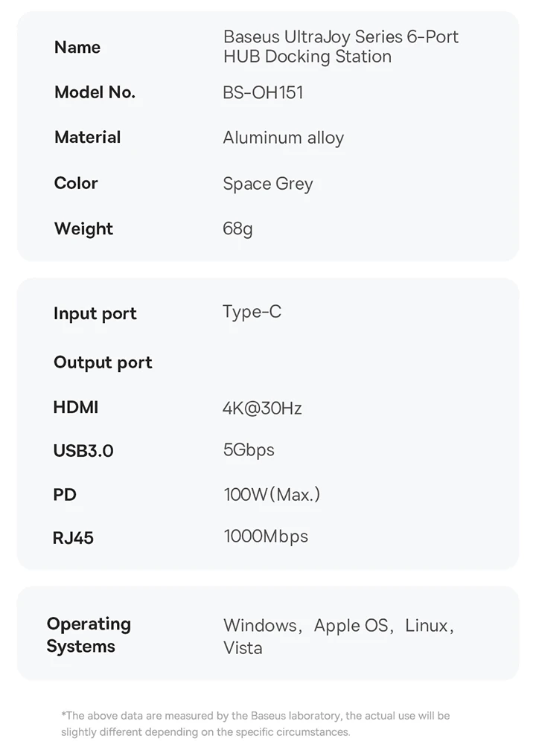Click the "RJ45" label
The height and width of the screenshot is (756, 536).
(x=73, y=538)
